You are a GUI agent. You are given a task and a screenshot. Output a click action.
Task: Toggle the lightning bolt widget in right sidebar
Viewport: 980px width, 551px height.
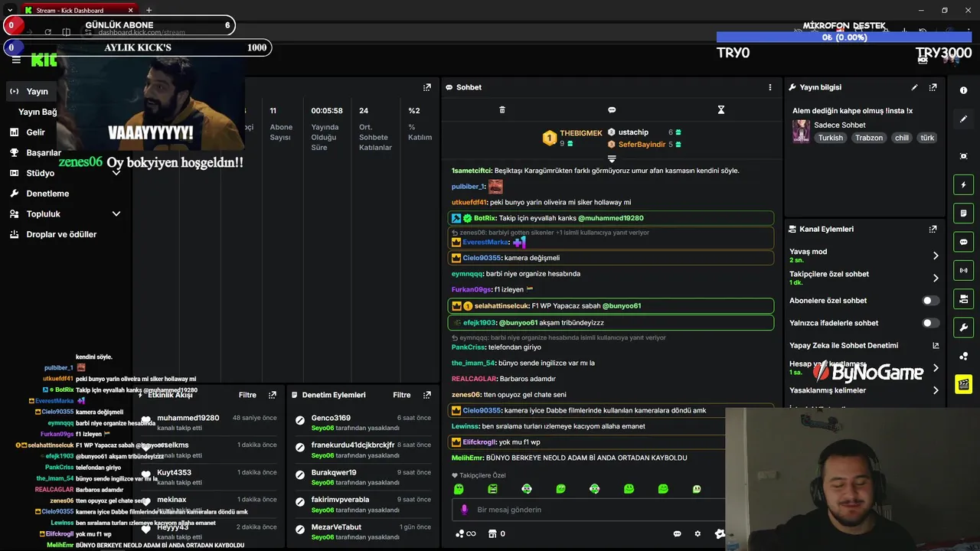[x=963, y=184]
